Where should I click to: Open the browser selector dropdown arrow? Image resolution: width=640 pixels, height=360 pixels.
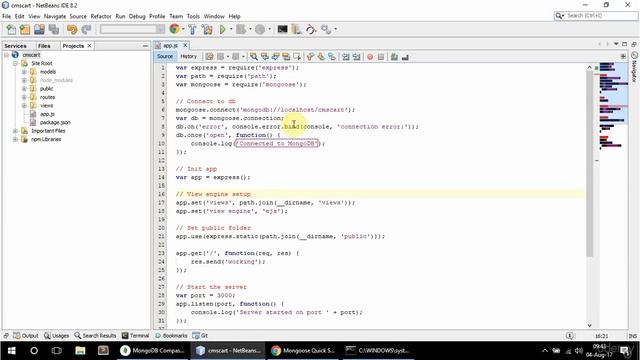(182, 29)
